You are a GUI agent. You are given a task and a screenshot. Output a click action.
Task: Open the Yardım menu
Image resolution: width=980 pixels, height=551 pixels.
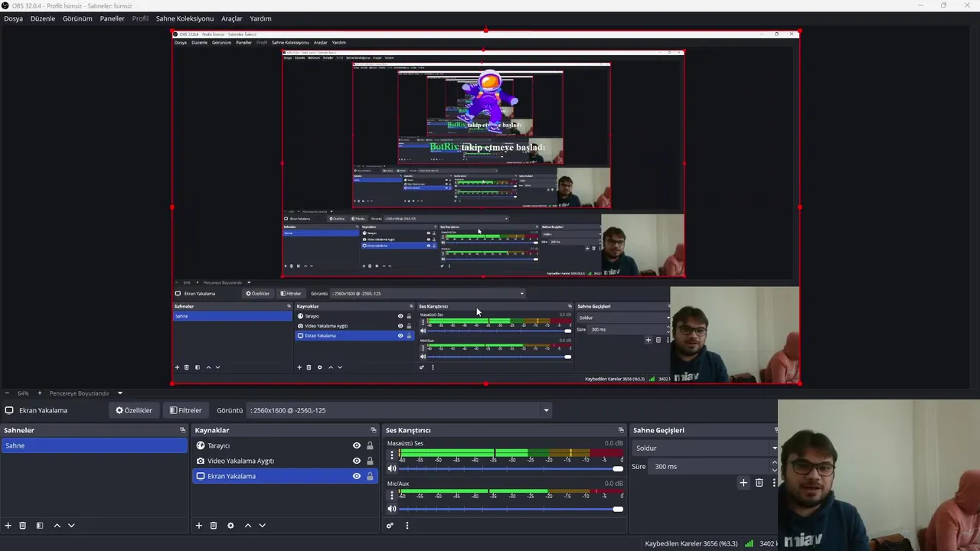coord(260,18)
